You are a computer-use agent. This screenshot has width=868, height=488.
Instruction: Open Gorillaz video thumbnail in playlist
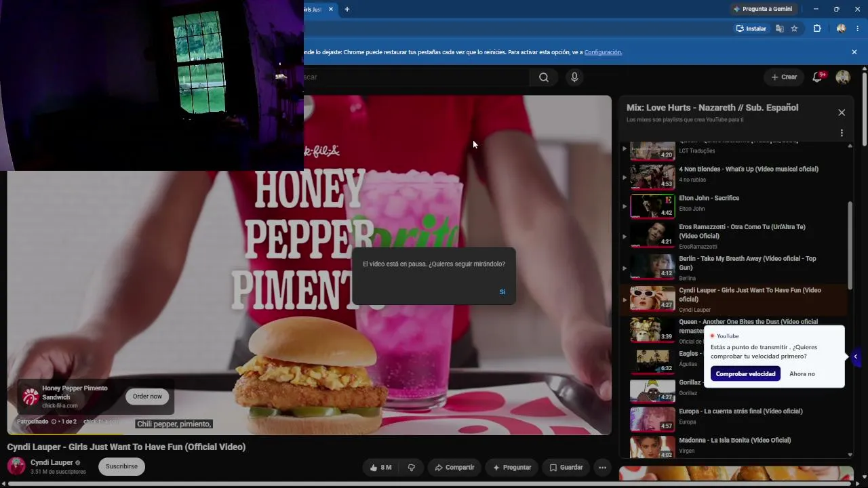point(652,390)
